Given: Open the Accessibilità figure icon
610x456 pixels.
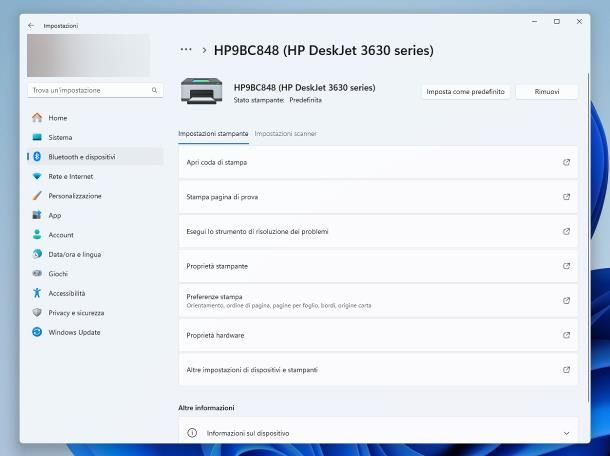Looking at the screenshot, I should coord(37,293).
